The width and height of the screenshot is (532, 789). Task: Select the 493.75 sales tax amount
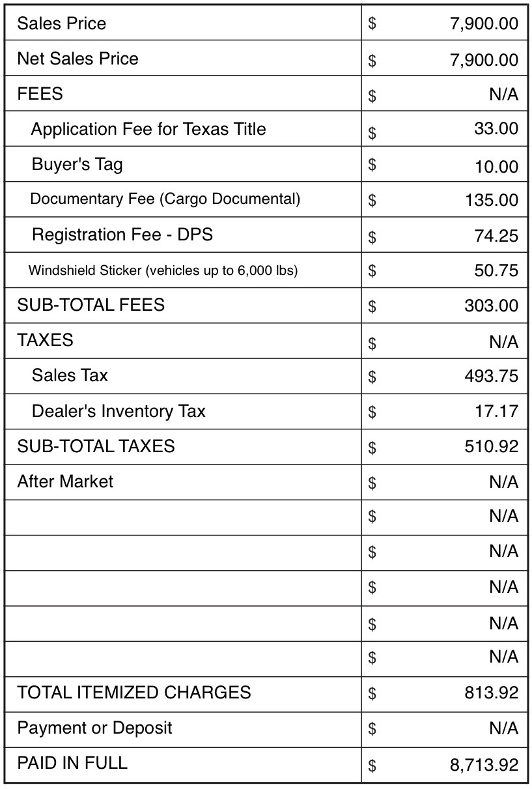(492, 376)
